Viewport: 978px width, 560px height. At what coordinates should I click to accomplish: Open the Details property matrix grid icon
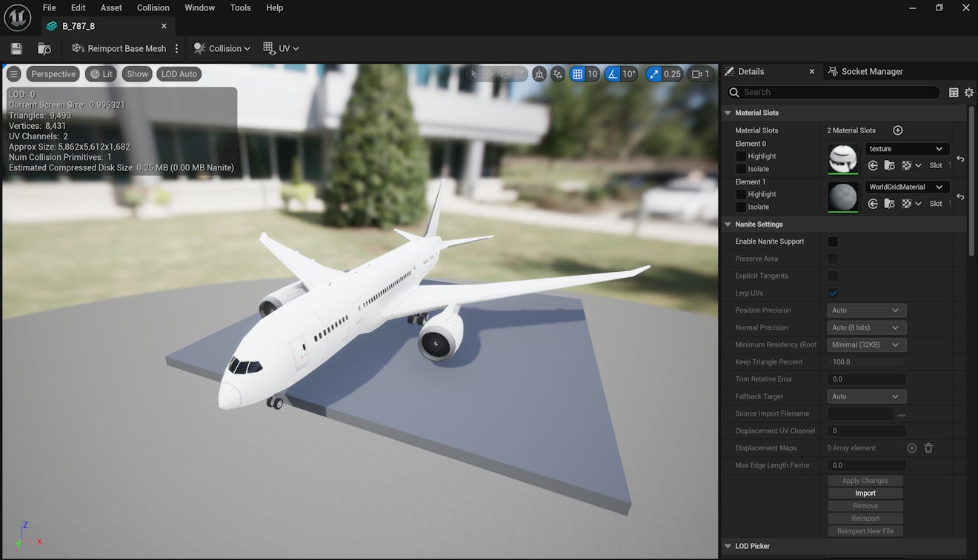pos(954,93)
